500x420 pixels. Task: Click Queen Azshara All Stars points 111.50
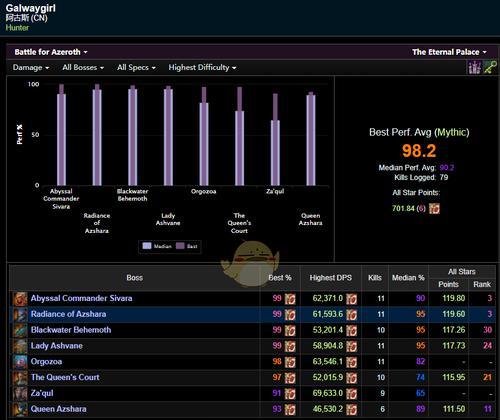(454, 409)
